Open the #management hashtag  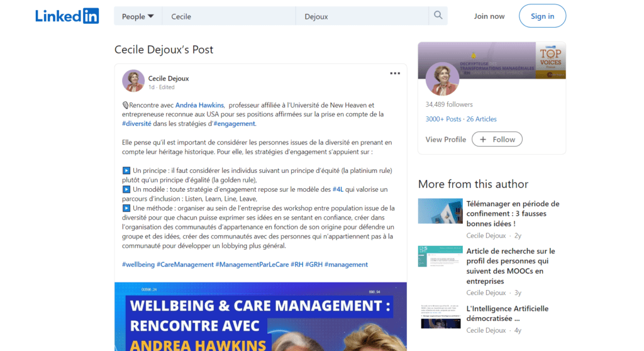tap(347, 264)
